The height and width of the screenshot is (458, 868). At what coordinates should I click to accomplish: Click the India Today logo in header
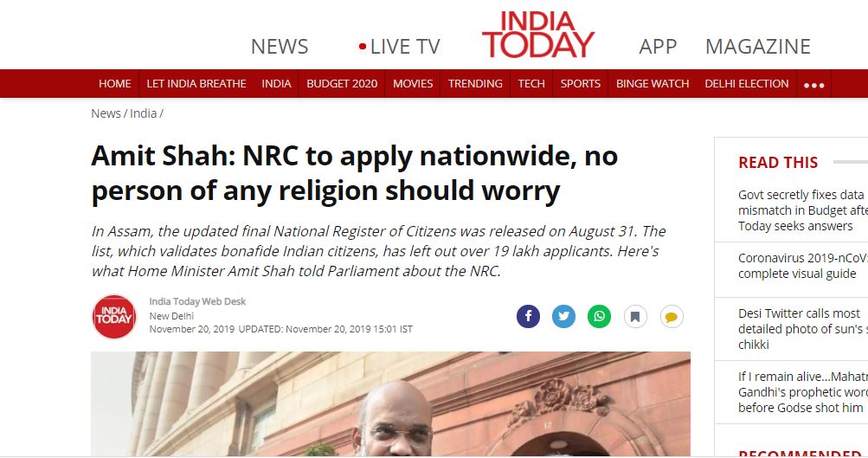pyautogui.click(x=538, y=35)
